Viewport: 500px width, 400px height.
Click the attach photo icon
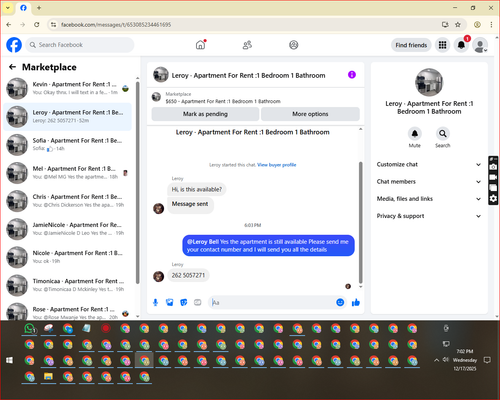tap(170, 302)
